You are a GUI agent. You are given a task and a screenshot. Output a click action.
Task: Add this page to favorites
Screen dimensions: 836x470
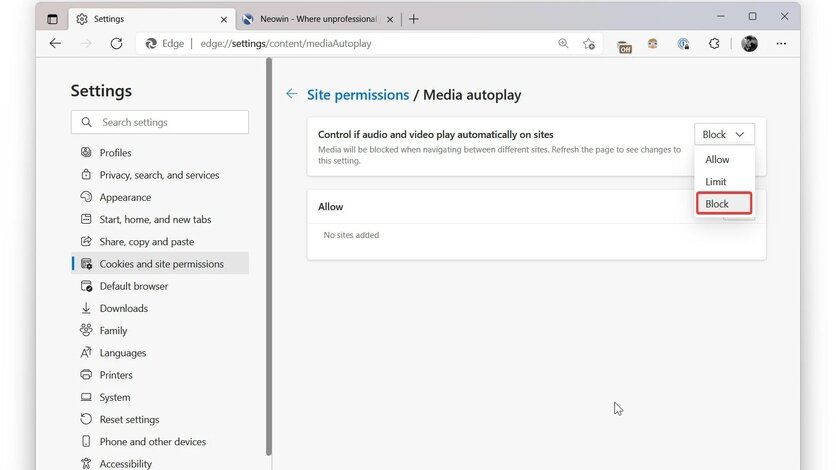589,44
